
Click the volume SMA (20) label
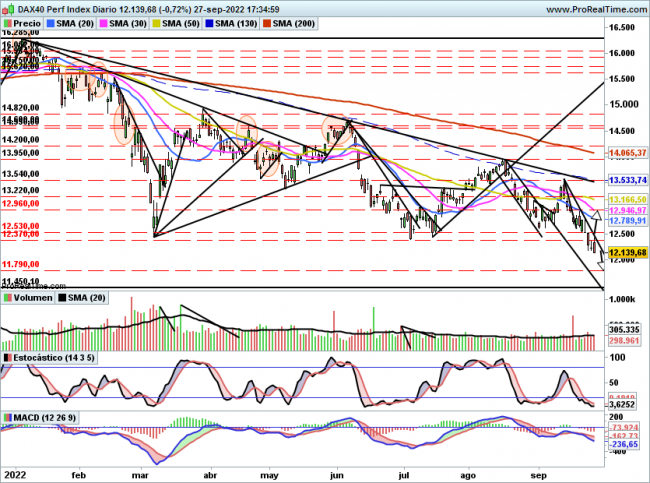87,298
